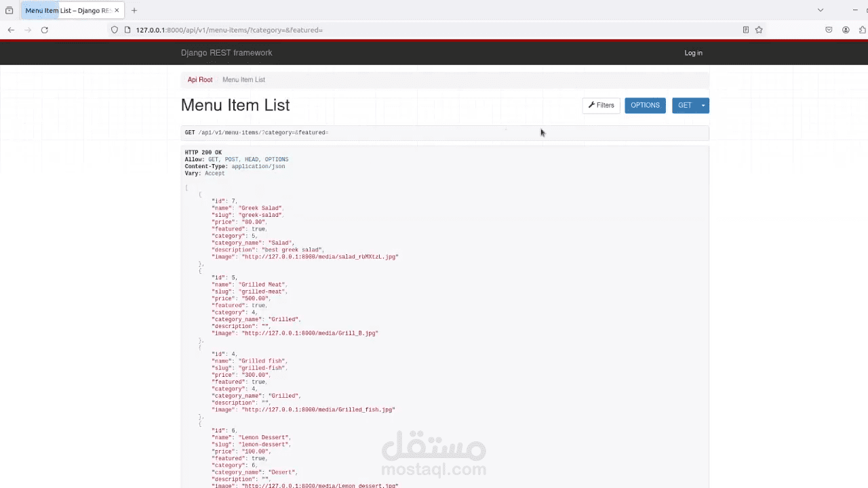Screen dimensions: 868x488
Task: Click the "grilled-meat" slug value
Action: tap(262, 292)
